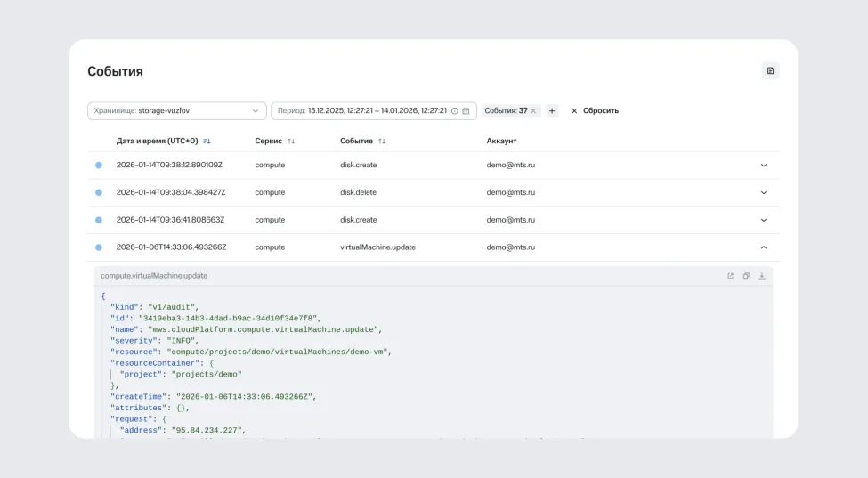Click the calendar icon in the Период field
This screenshot has height=478, width=868.
pyautogui.click(x=466, y=111)
